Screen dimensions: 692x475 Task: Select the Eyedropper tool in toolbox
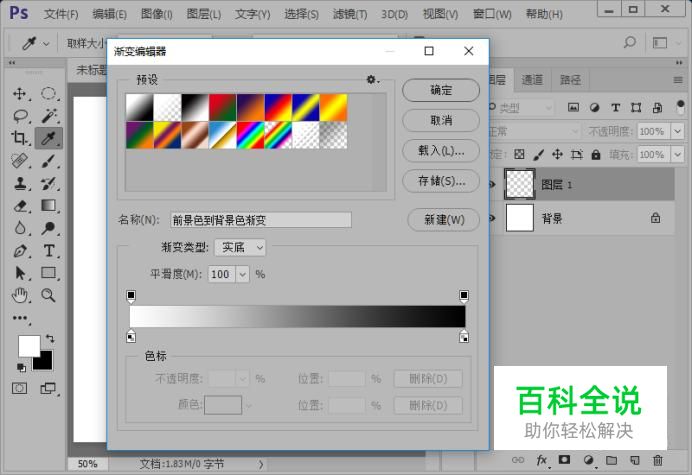(x=49, y=138)
